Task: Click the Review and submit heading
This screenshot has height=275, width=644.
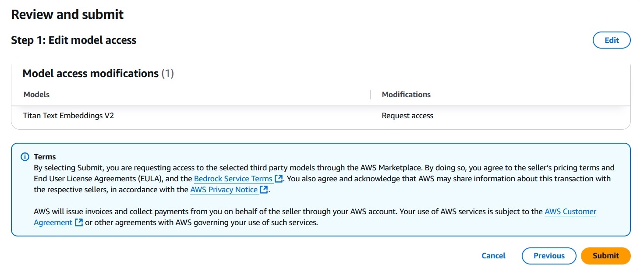Action: pos(67,14)
